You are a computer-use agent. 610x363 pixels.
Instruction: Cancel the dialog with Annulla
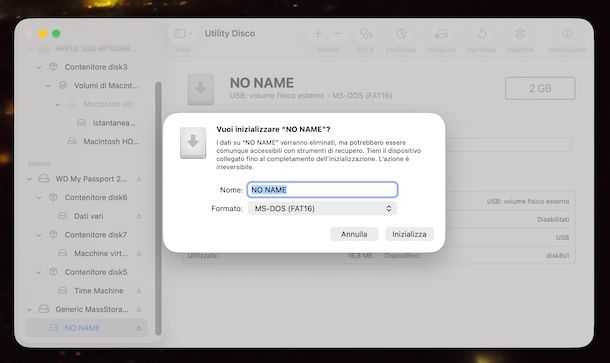tap(354, 234)
